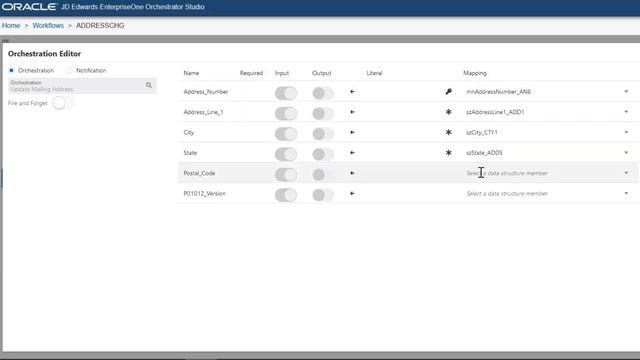Screen dimensions: 640x360
Task: Toggle Output switch for Address_Number
Action: 323,93
